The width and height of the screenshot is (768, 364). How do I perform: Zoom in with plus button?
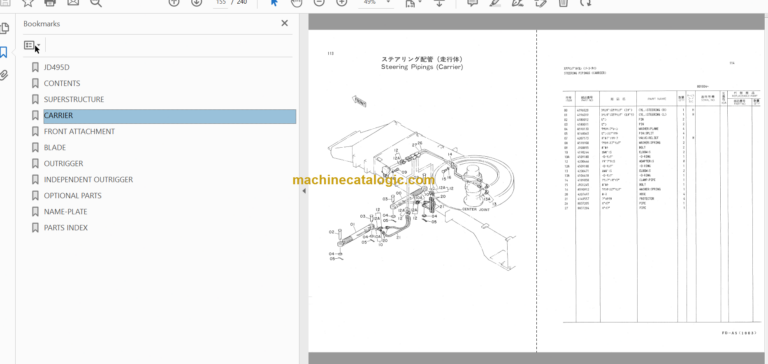tap(341, 2)
